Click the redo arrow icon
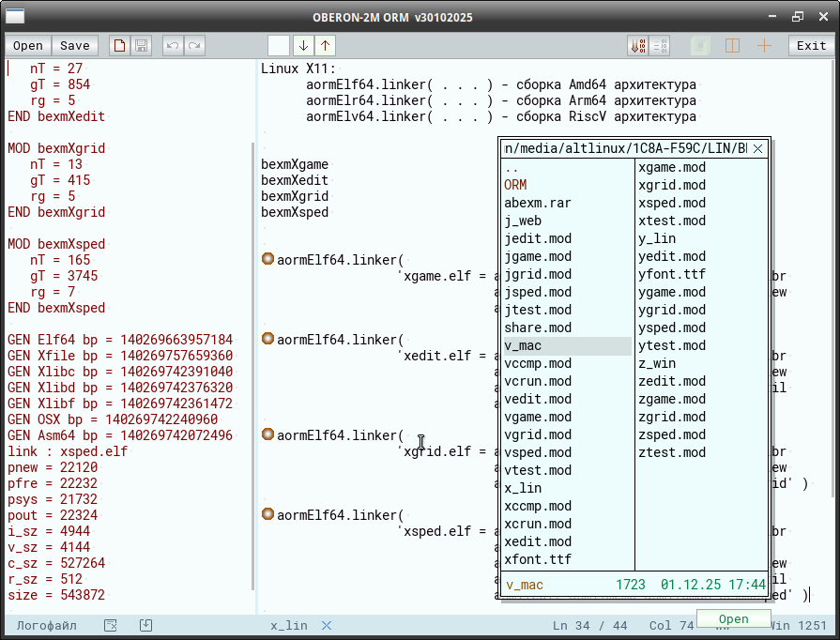Image resolution: width=840 pixels, height=640 pixels. click(194, 46)
